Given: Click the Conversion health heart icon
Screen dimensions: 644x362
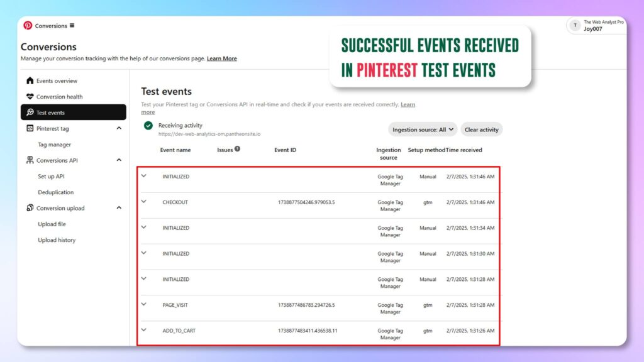Looking at the screenshot, I should (x=30, y=96).
